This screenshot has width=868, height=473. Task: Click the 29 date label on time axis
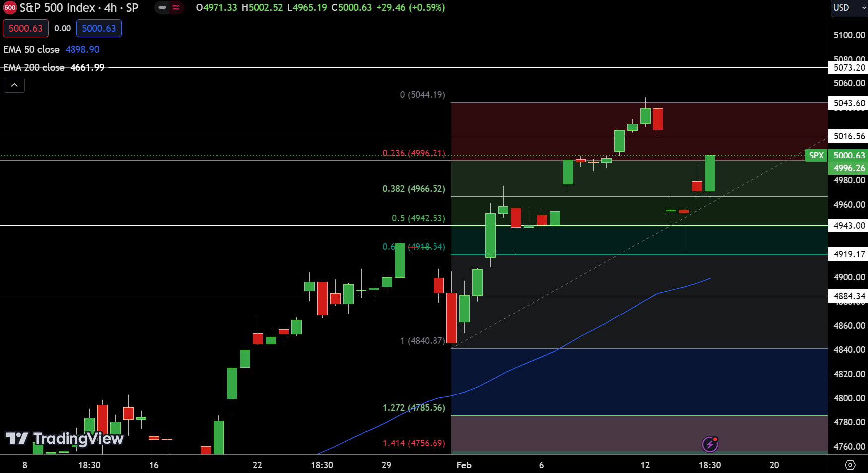point(386,465)
